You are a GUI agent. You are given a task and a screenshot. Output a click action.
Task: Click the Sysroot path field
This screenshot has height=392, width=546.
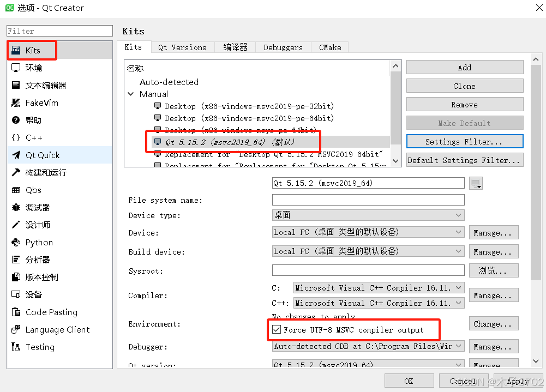(x=368, y=270)
